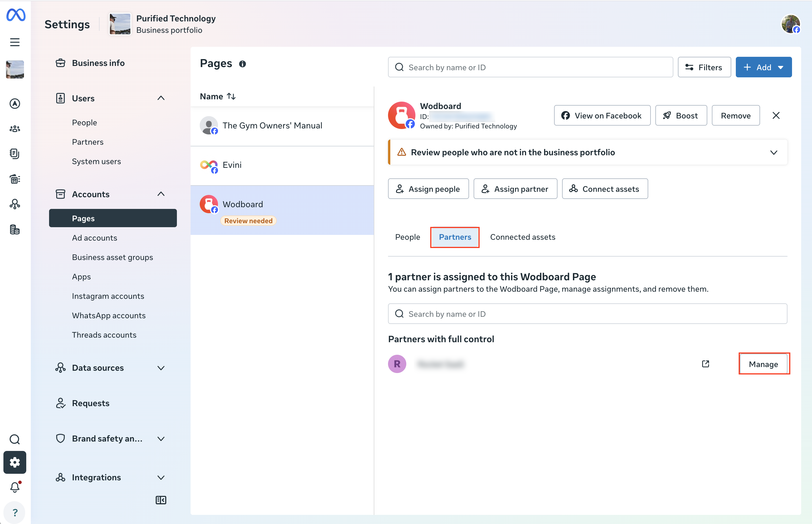Click the Purified Technology portfolio thumbnail
The height and width of the screenshot is (524, 812).
tap(120, 24)
